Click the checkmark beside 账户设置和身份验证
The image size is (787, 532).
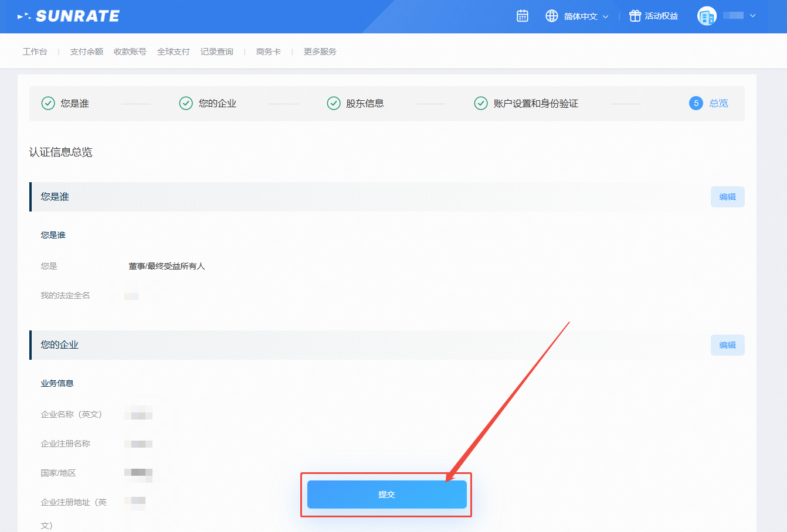[481, 104]
